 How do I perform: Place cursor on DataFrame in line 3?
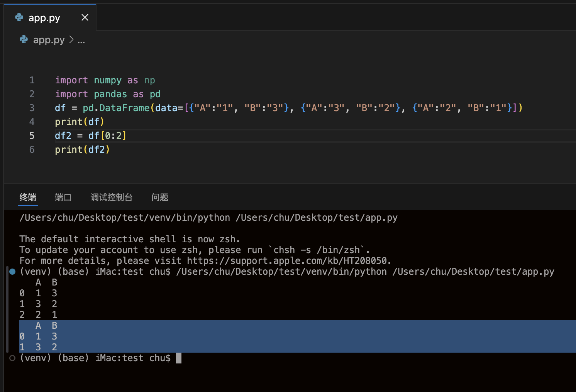pos(124,108)
